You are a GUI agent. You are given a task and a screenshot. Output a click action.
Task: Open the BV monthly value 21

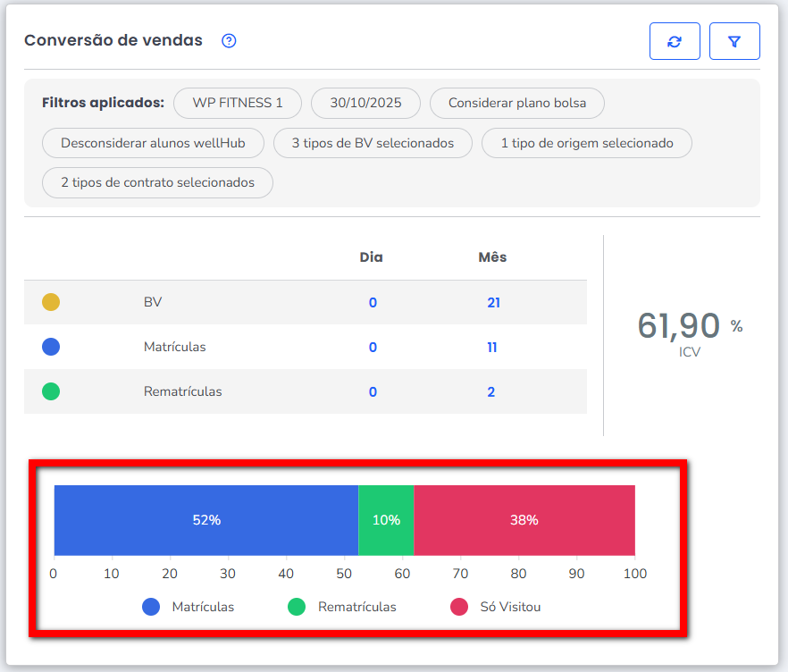(493, 303)
